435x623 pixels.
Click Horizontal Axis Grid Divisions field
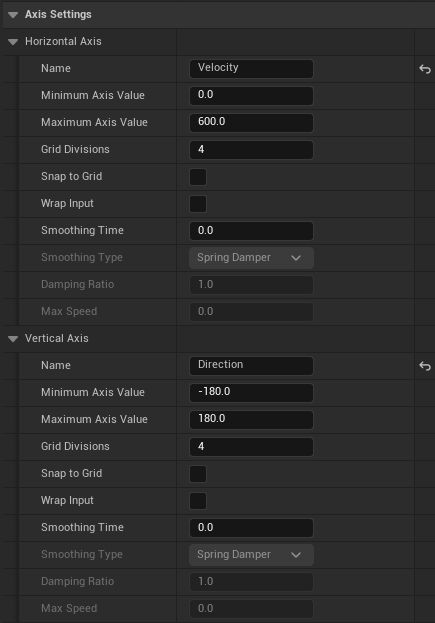click(251, 150)
